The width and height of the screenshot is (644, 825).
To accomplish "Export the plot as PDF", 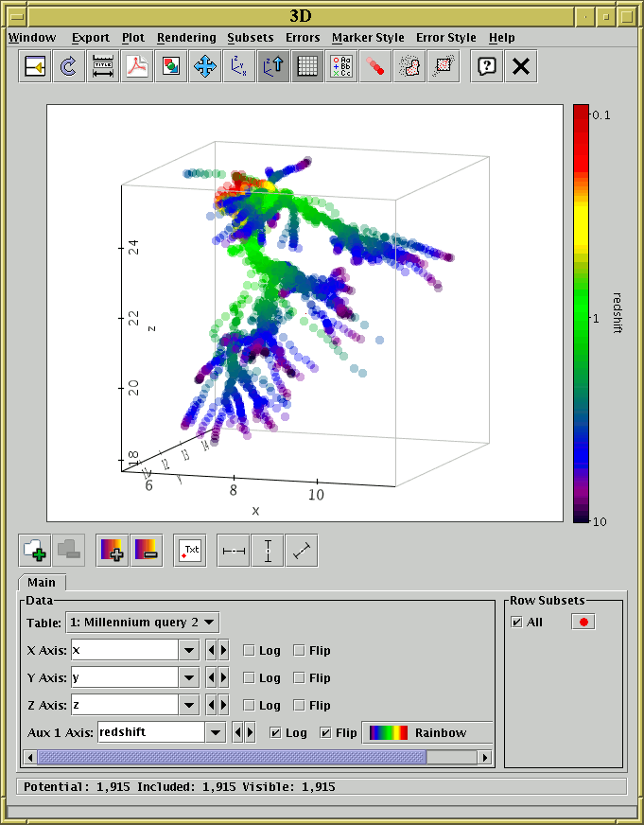I will click(137, 66).
